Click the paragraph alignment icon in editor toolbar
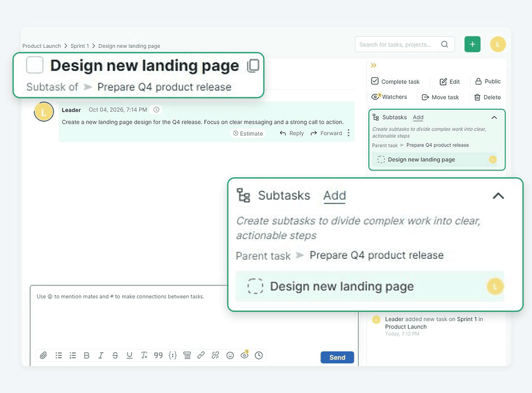Screen dimensions: 532x393 click(x=187, y=356)
